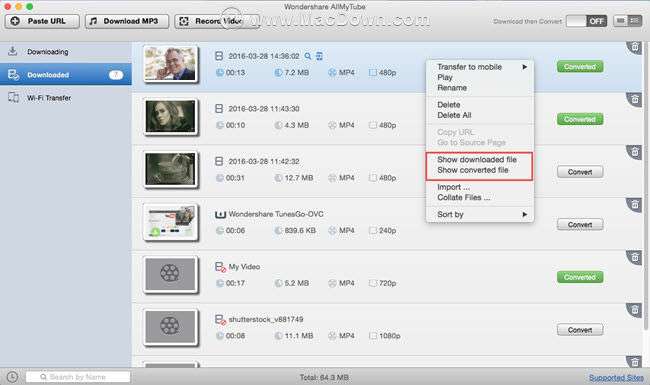Open the Wi-Fi Transfer section
This screenshot has height=385, width=650.
[65, 98]
